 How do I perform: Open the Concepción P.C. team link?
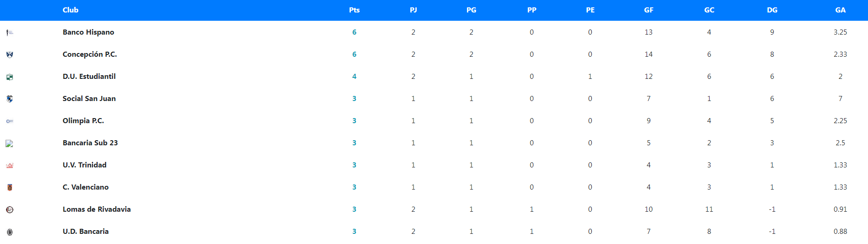90,54
